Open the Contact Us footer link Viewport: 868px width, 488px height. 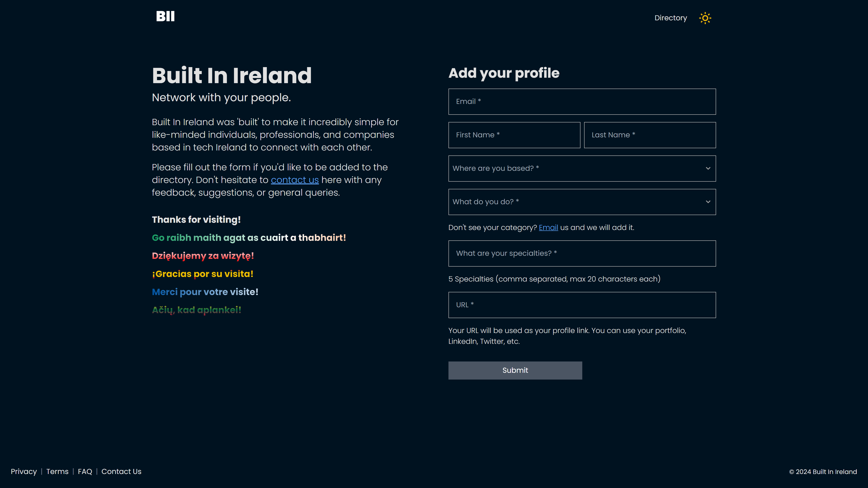121,471
